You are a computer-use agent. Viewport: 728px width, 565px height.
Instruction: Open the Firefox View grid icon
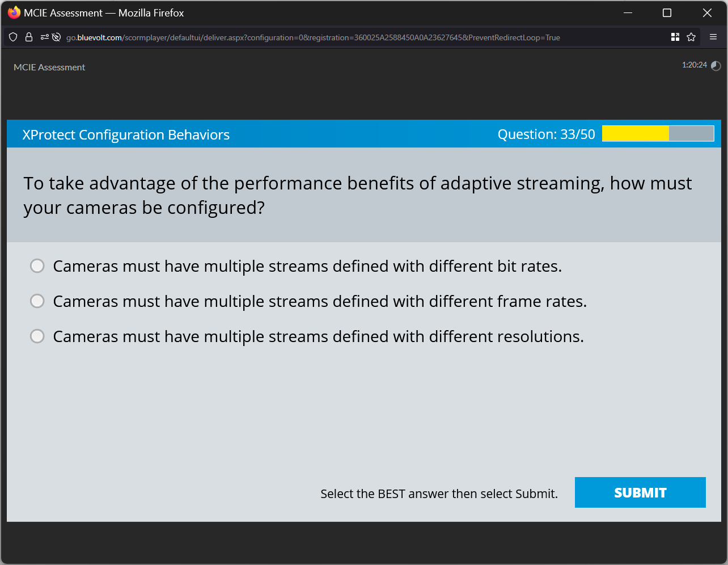pos(675,37)
